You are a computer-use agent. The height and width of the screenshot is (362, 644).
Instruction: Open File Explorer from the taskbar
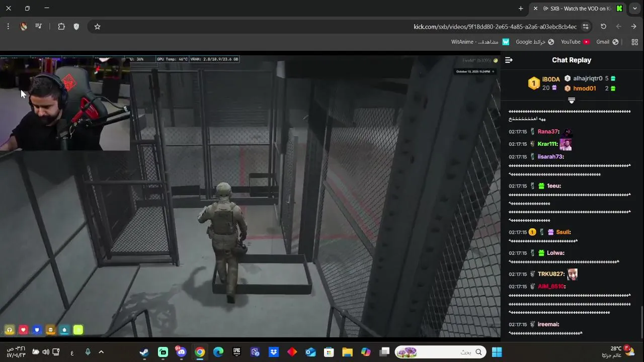(x=347, y=352)
